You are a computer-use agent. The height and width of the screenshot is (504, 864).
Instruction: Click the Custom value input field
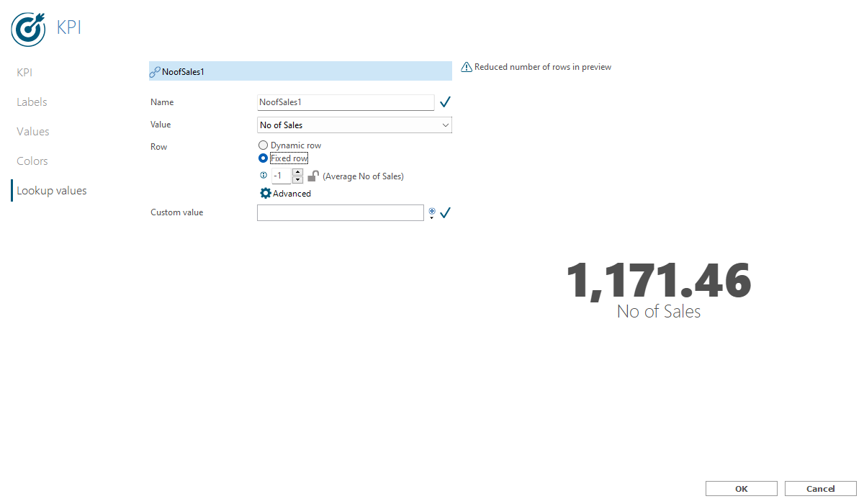(x=341, y=212)
